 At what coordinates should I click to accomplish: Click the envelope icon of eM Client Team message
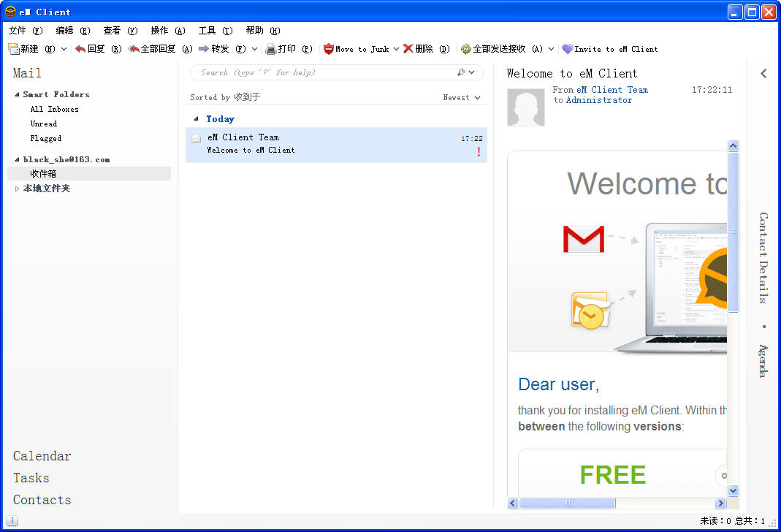point(196,138)
